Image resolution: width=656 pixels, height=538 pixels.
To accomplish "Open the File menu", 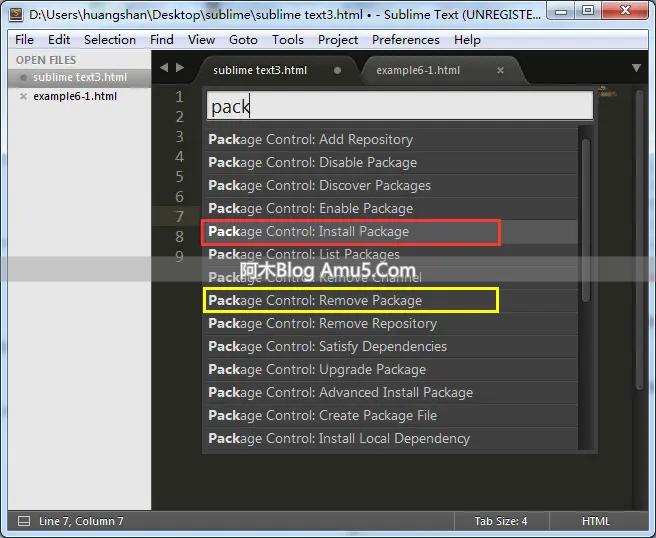I will [24, 40].
